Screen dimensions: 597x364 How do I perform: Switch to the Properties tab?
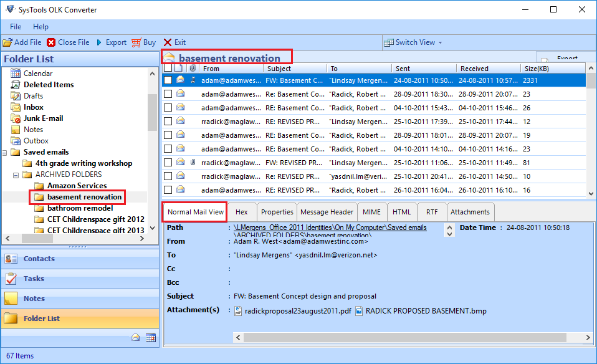tap(277, 212)
